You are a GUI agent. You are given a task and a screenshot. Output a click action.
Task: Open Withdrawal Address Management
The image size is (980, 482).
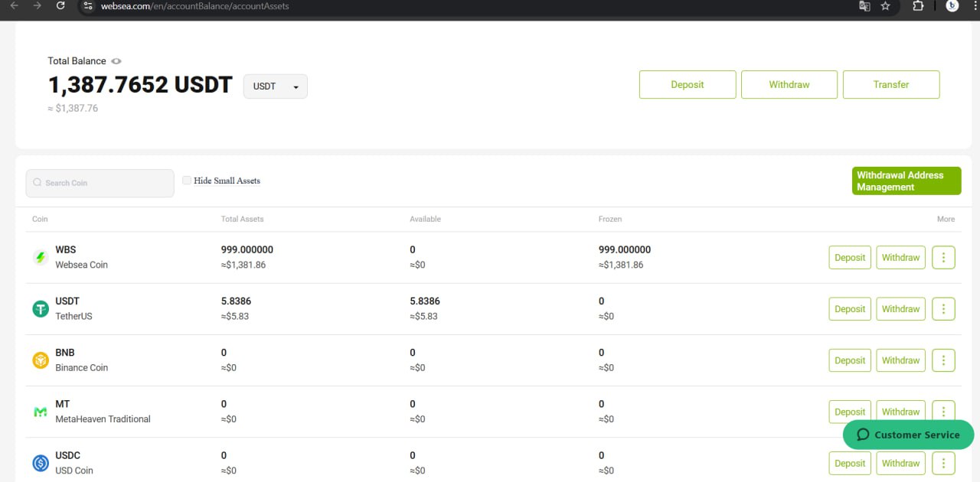point(906,181)
